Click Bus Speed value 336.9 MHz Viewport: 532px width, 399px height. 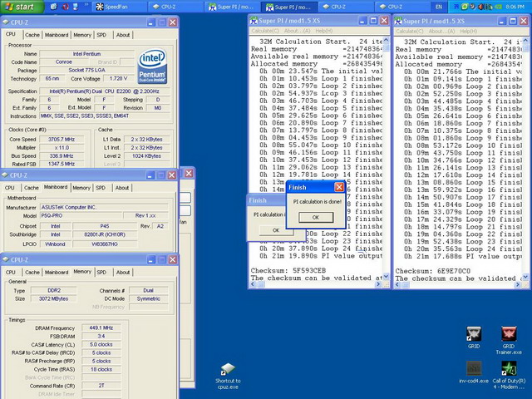pyautogui.click(x=62, y=155)
